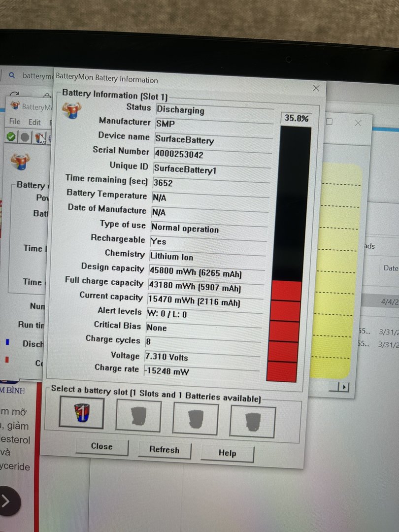Image resolution: width=399 pixels, height=532 pixels.
Task: Open the File menu
Action: tap(15, 121)
